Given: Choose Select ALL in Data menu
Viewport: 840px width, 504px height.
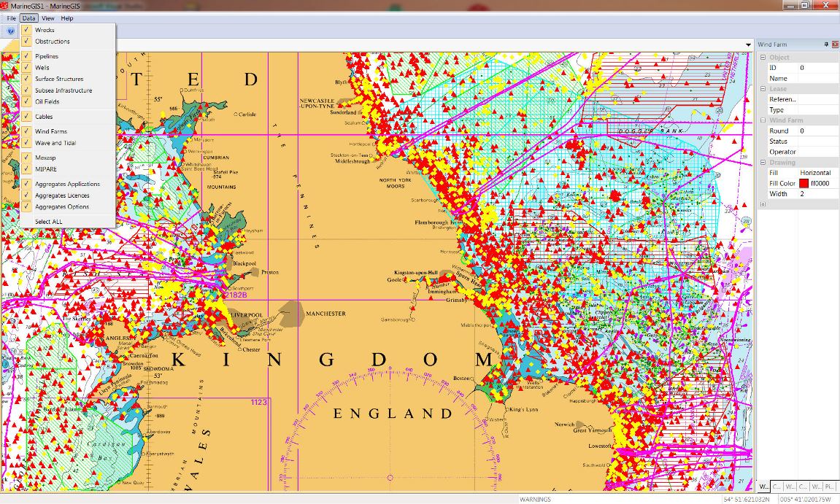Looking at the screenshot, I should [48, 221].
